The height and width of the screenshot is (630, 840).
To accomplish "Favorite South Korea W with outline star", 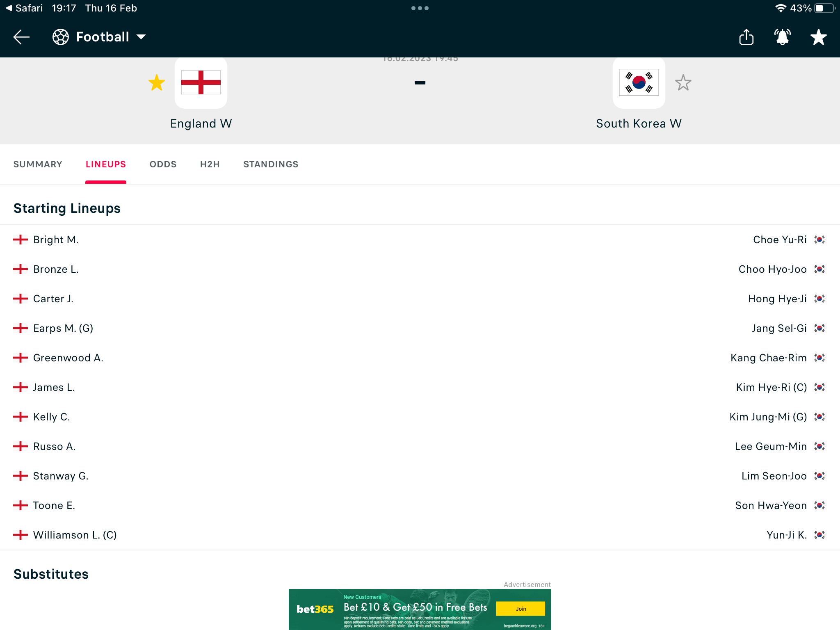I will (x=683, y=83).
